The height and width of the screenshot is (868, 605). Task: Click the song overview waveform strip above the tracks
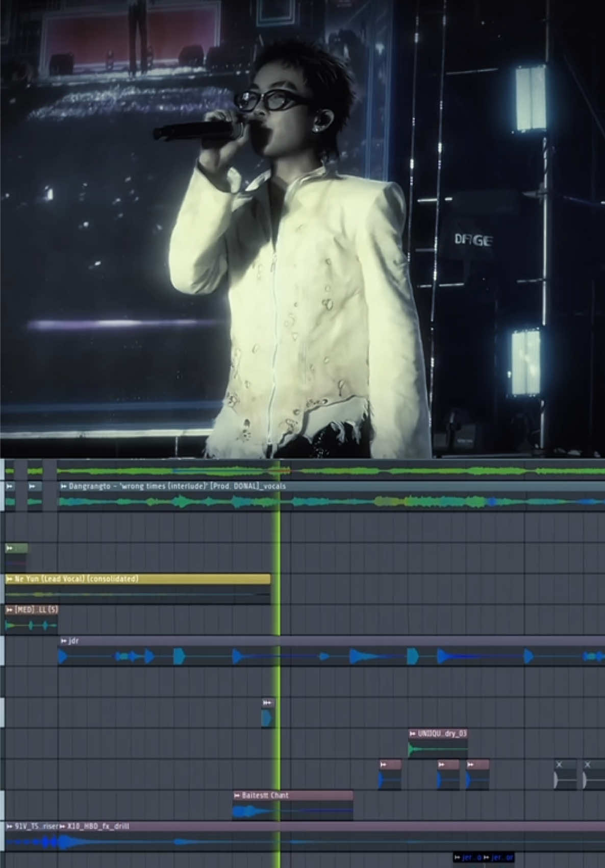302,470
